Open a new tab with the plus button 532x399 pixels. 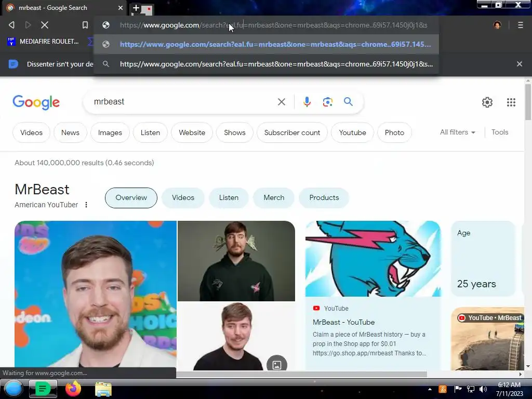tap(136, 8)
